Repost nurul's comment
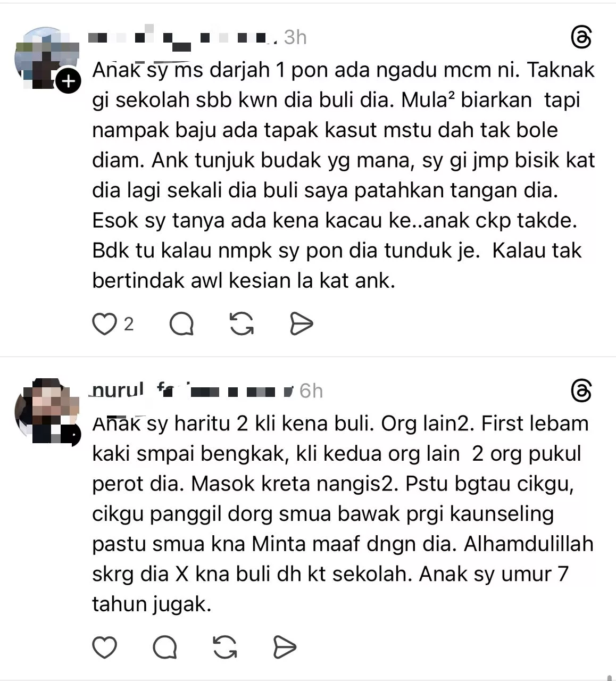 (x=226, y=648)
